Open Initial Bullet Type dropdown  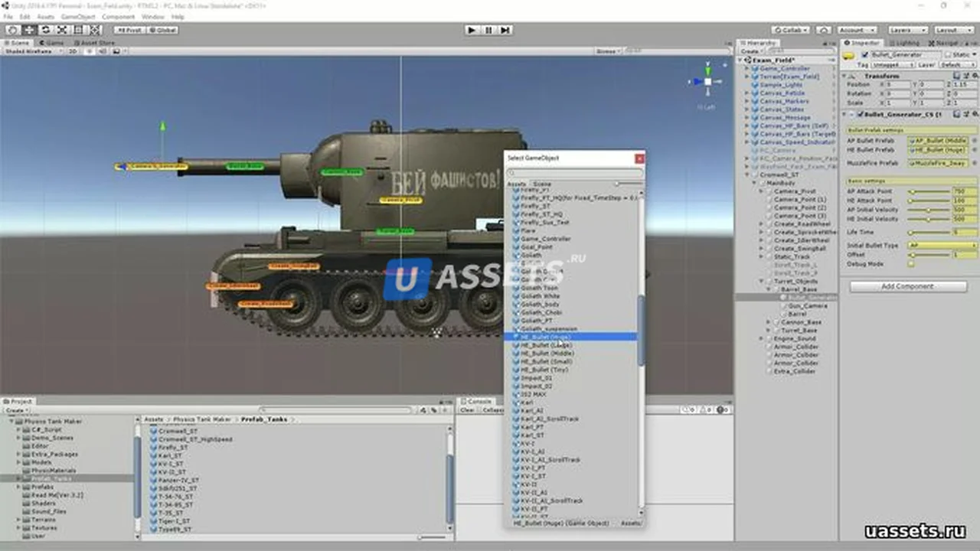click(x=942, y=246)
